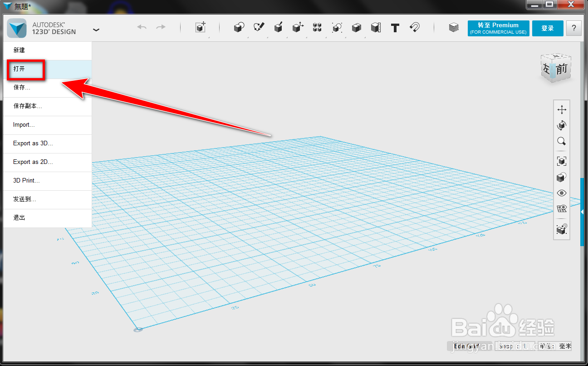The image size is (588, 366).
Task: Click the 转至 Premium button
Action: click(x=498, y=28)
